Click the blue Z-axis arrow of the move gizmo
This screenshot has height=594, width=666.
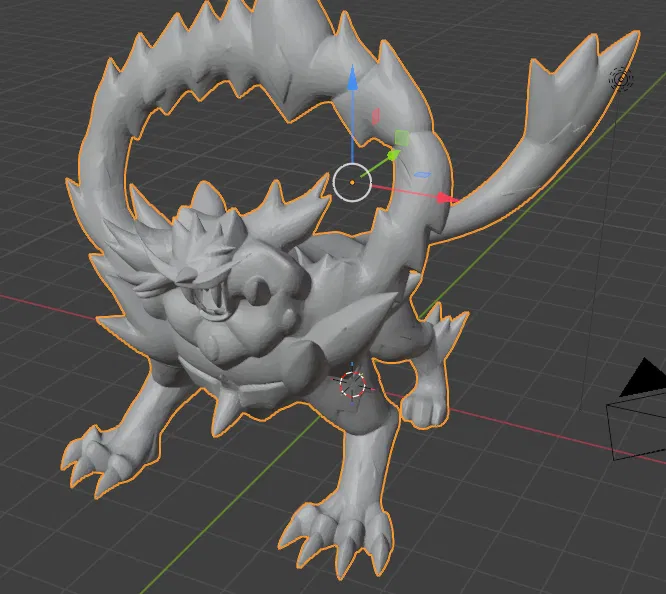pos(352,79)
